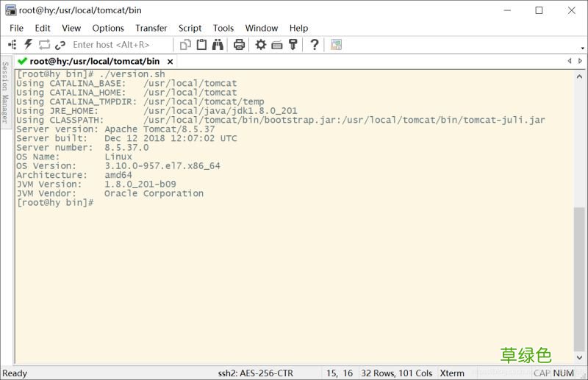Click the 'CAP' indicator in the status bar
Viewport: 588px width, 380px height.
point(542,373)
